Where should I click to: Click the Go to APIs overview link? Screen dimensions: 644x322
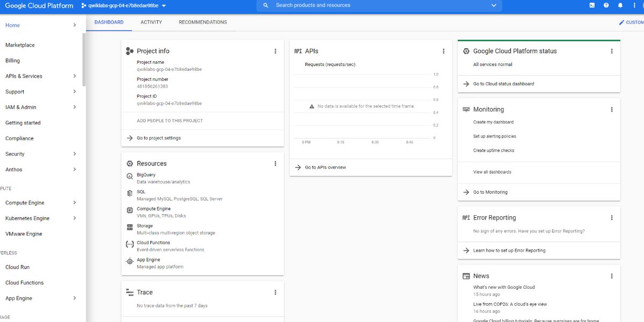[x=325, y=167]
